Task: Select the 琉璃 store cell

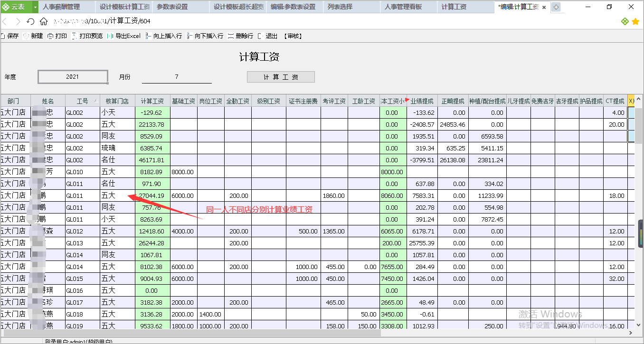Action: pos(117,148)
